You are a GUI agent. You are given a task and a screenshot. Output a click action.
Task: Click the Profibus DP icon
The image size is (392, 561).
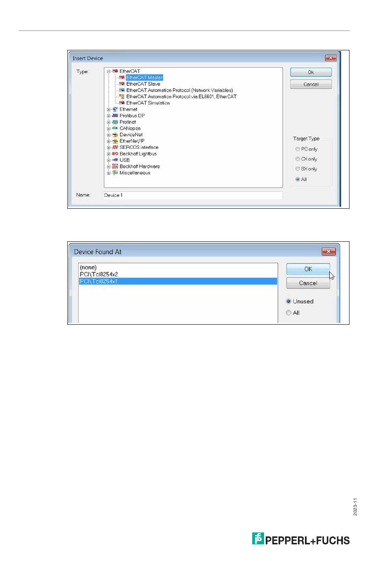coord(115,115)
